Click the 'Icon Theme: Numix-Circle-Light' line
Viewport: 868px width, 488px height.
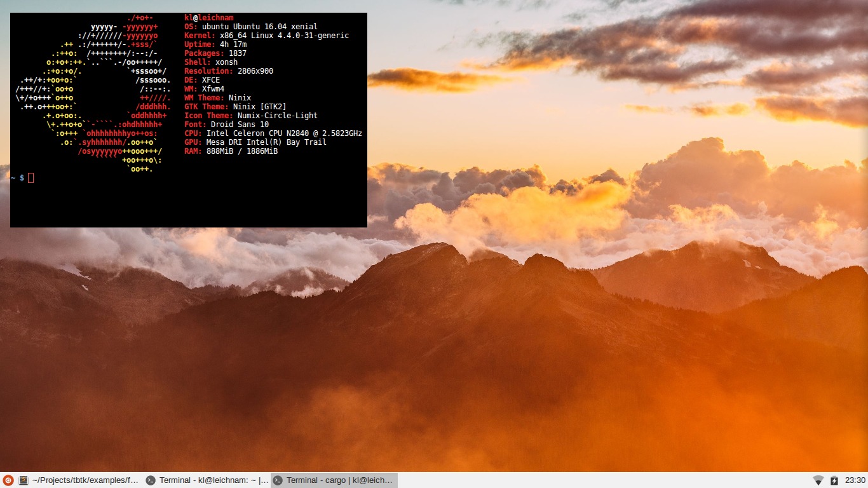(x=251, y=116)
